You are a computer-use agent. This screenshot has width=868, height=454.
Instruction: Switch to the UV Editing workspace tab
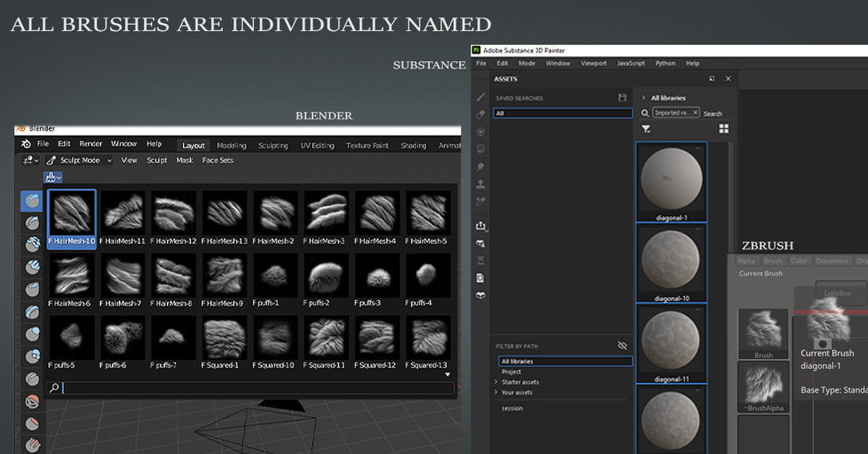click(x=317, y=146)
